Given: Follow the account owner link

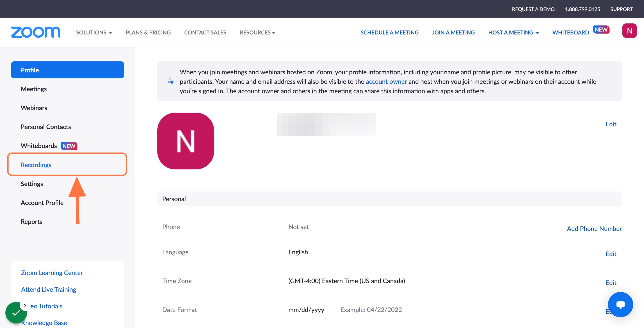Looking at the screenshot, I should click(386, 82).
